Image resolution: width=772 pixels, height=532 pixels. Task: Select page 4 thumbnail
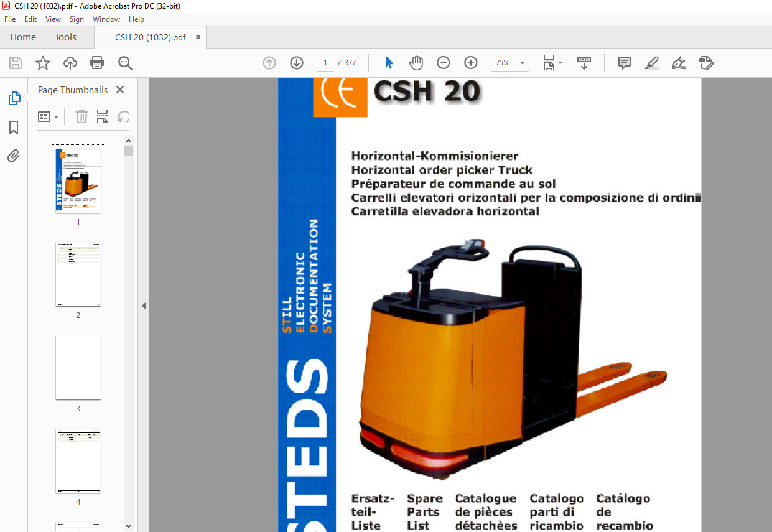78,461
